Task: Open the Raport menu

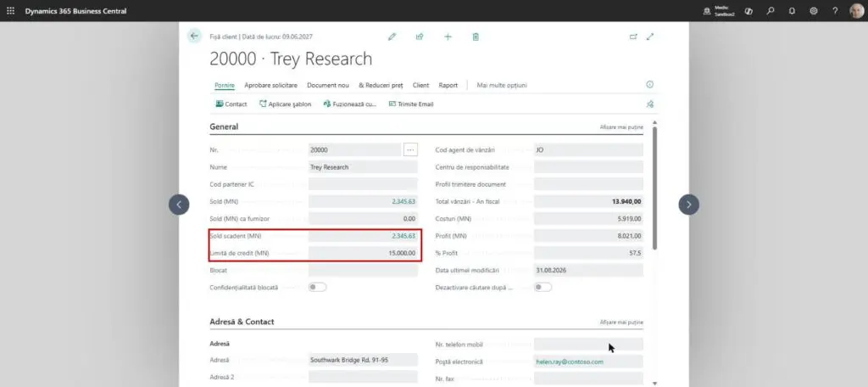Action: point(448,86)
